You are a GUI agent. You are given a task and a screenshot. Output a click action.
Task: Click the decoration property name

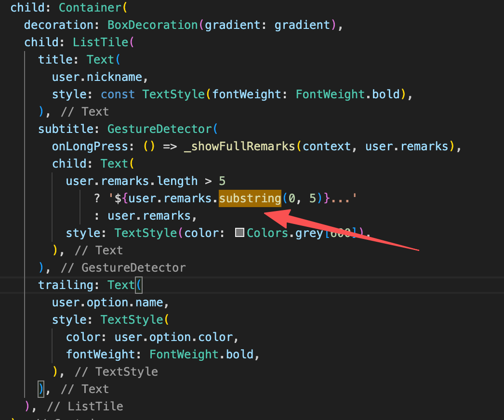tap(59, 25)
